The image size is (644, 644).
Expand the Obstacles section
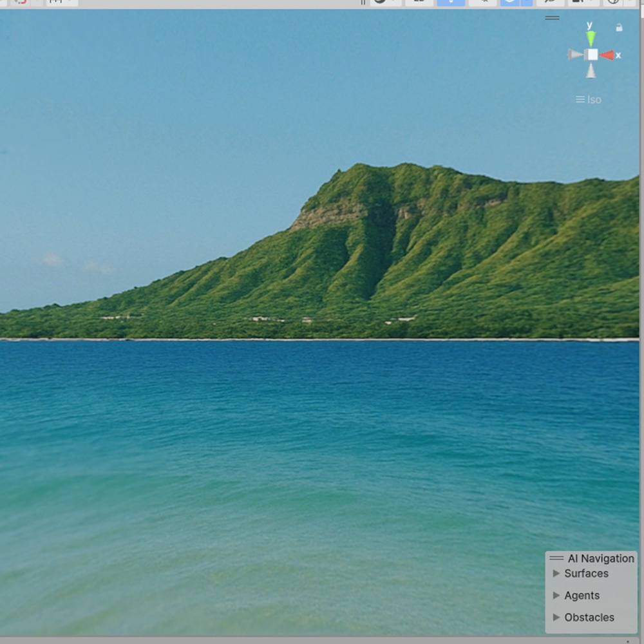556,617
